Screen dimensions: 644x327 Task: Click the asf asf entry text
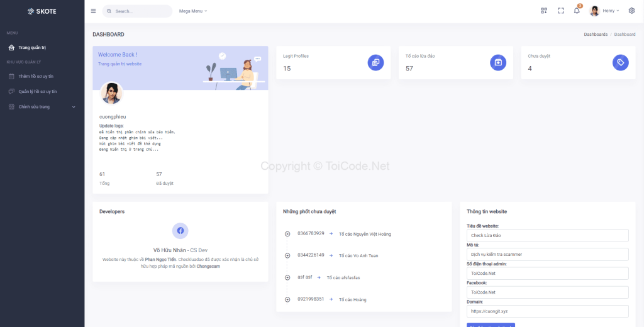click(305, 277)
